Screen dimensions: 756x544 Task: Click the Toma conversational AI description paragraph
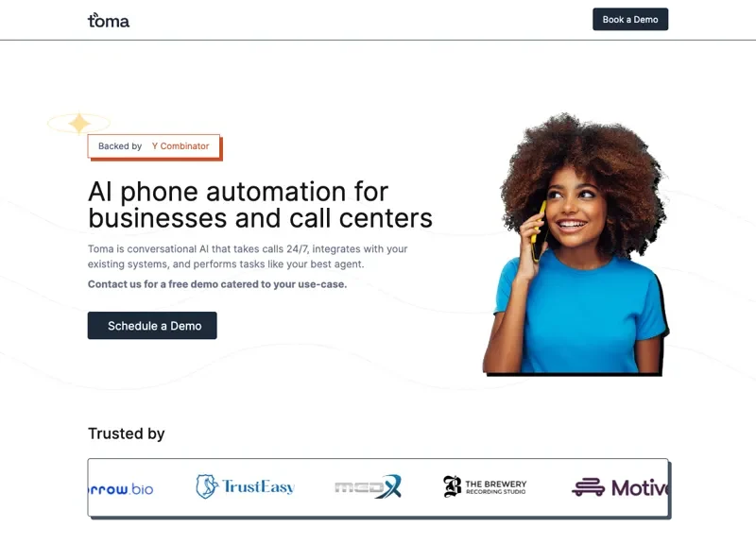coord(248,256)
